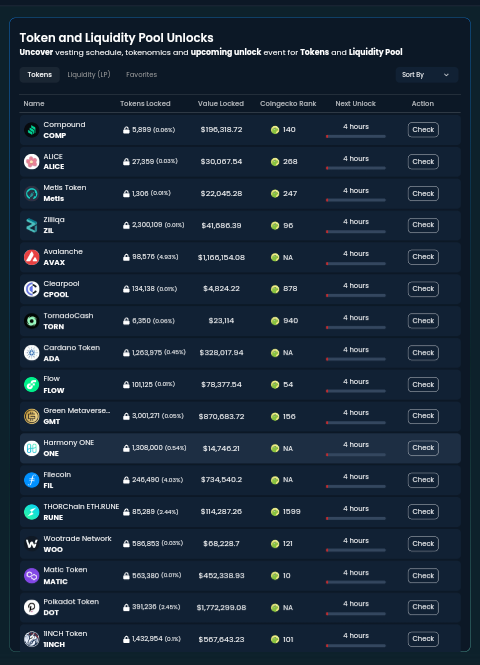Click the Clearpool CPOOL logo
This screenshot has width=480, height=665.
click(31, 289)
